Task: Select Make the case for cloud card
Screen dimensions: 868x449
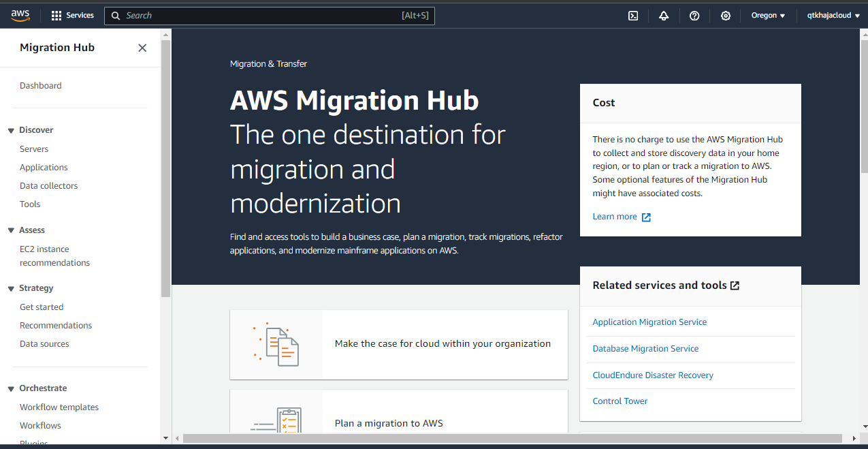Action: tap(399, 345)
